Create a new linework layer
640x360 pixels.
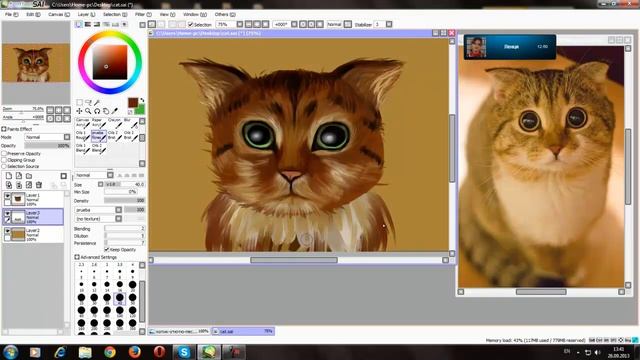(19, 176)
